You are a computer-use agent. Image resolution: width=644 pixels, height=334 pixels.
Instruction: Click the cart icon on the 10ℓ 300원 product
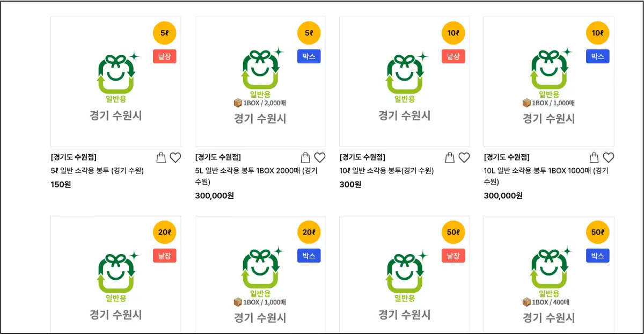click(449, 157)
